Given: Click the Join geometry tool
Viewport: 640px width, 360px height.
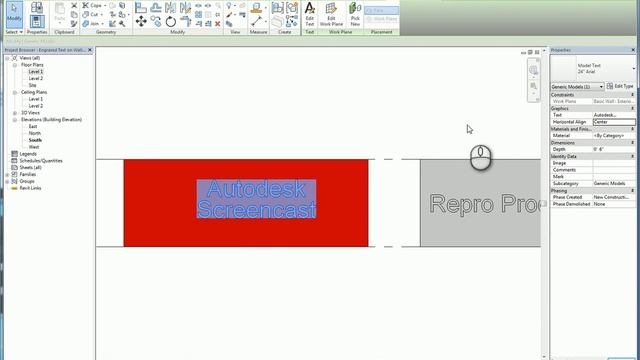Looking at the screenshot, I should point(91,24).
